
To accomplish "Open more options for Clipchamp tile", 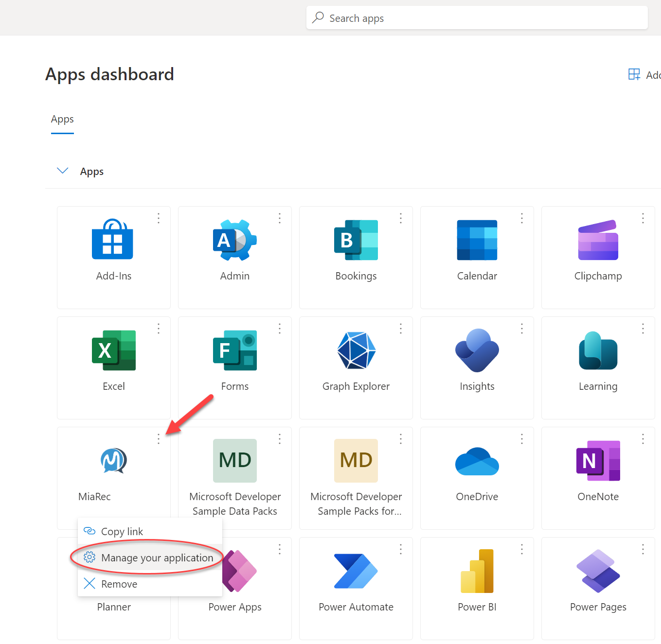I will tap(643, 218).
